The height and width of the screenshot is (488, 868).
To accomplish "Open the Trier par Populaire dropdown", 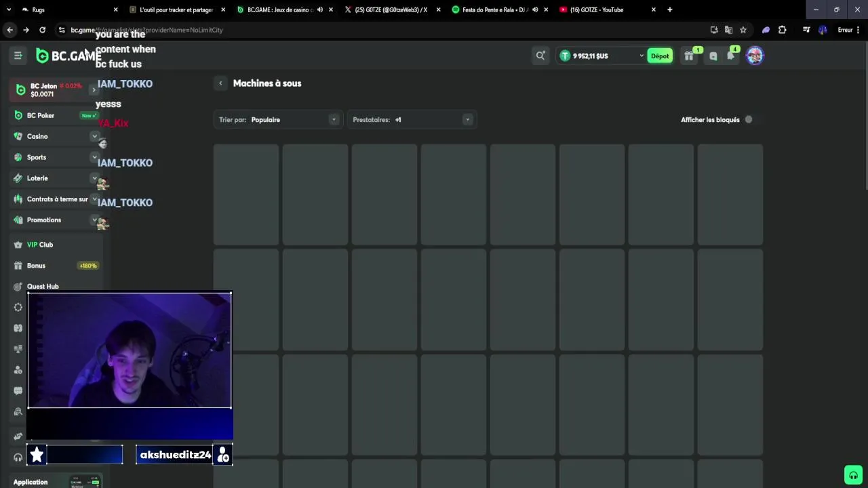I will point(278,120).
